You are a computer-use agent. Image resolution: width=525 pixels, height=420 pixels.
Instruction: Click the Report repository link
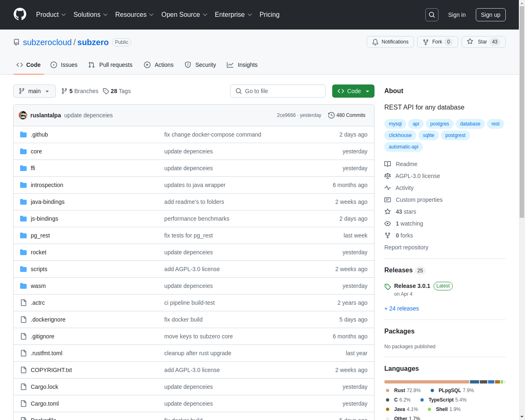click(x=406, y=247)
